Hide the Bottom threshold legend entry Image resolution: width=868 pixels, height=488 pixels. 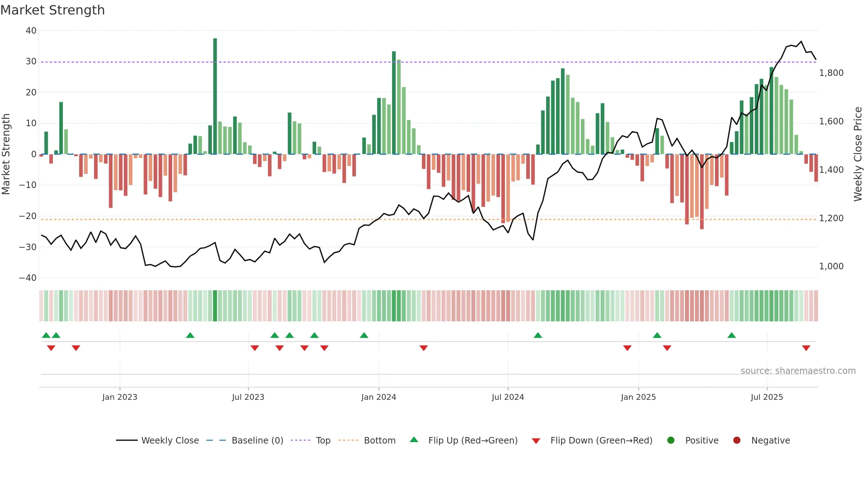click(x=367, y=440)
